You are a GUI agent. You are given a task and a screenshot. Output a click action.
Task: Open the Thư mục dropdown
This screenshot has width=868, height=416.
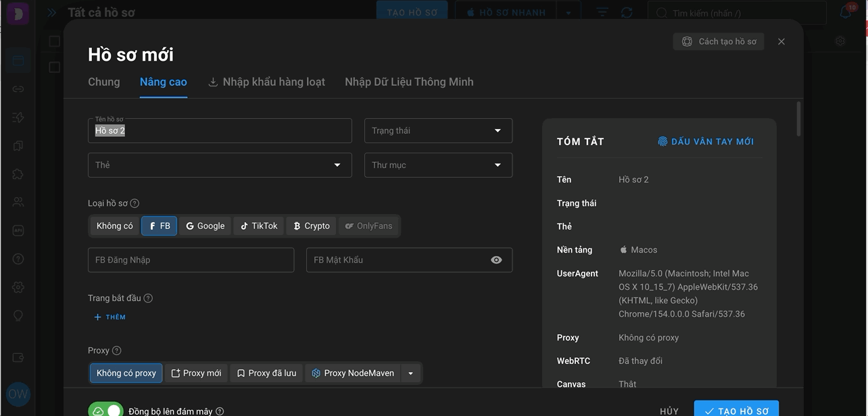(439, 165)
